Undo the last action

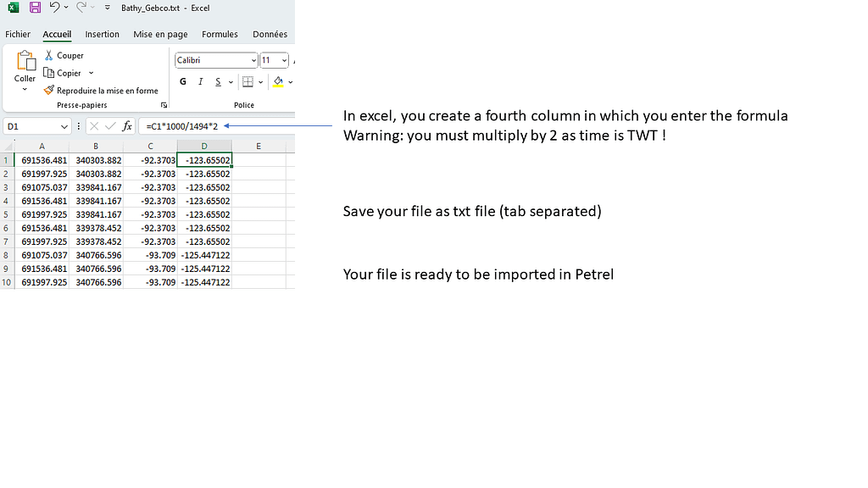click(x=54, y=8)
